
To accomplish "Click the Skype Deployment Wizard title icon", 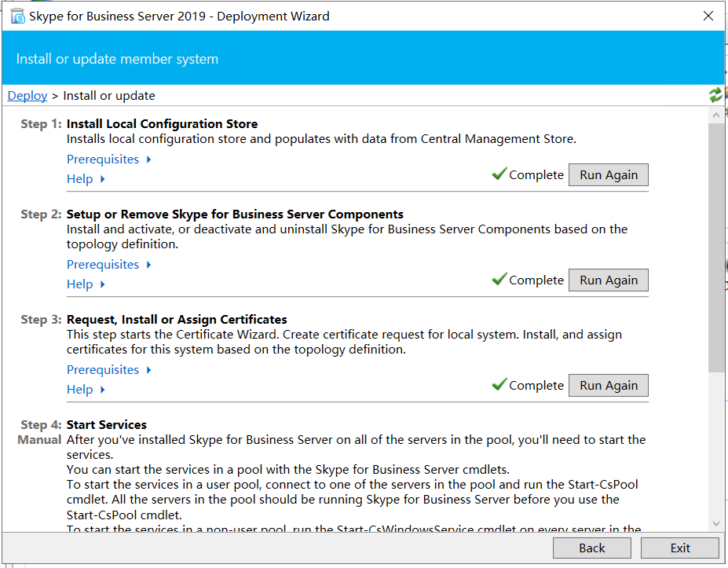I will (17, 16).
